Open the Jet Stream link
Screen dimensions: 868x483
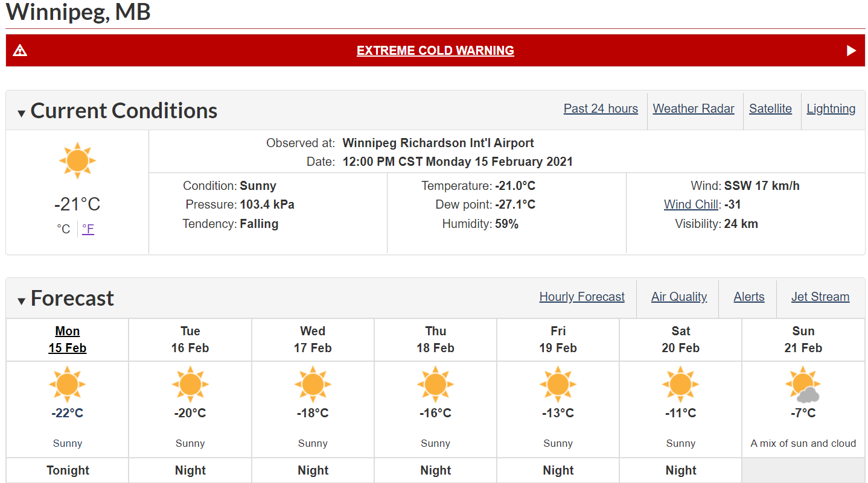pos(820,297)
